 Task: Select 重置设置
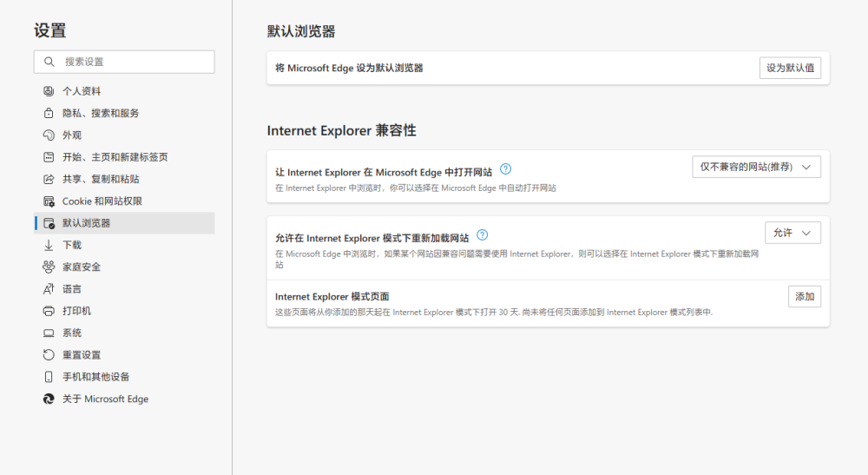click(124, 355)
